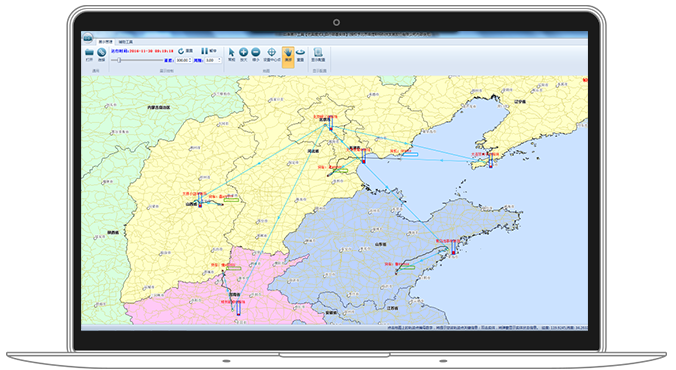
Task: Click inside the speed value input field
Action: pos(182,60)
